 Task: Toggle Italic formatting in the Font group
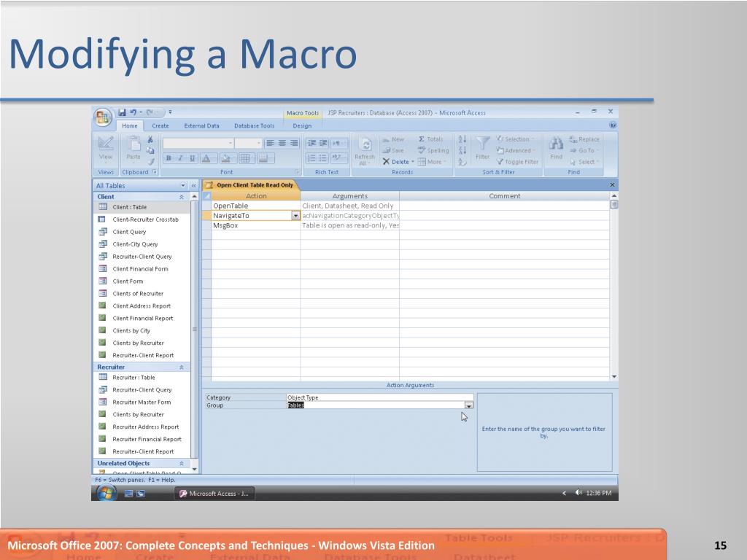coord(180,158)
